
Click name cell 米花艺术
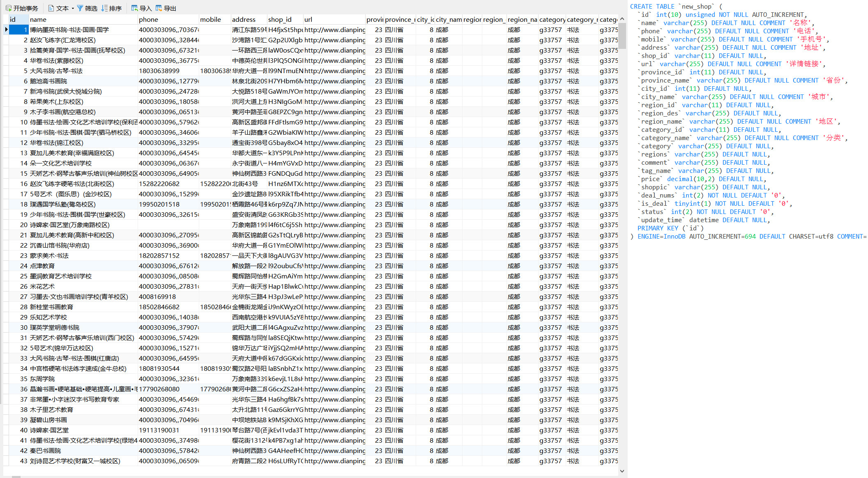83,286
